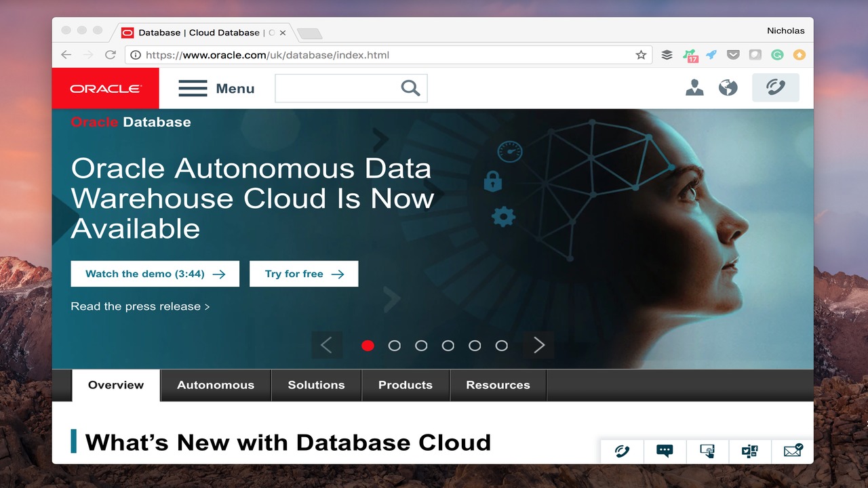Switch to the Overview tab
The width and height of the screenshot is (868, 488).
click(x=116, y=385)
